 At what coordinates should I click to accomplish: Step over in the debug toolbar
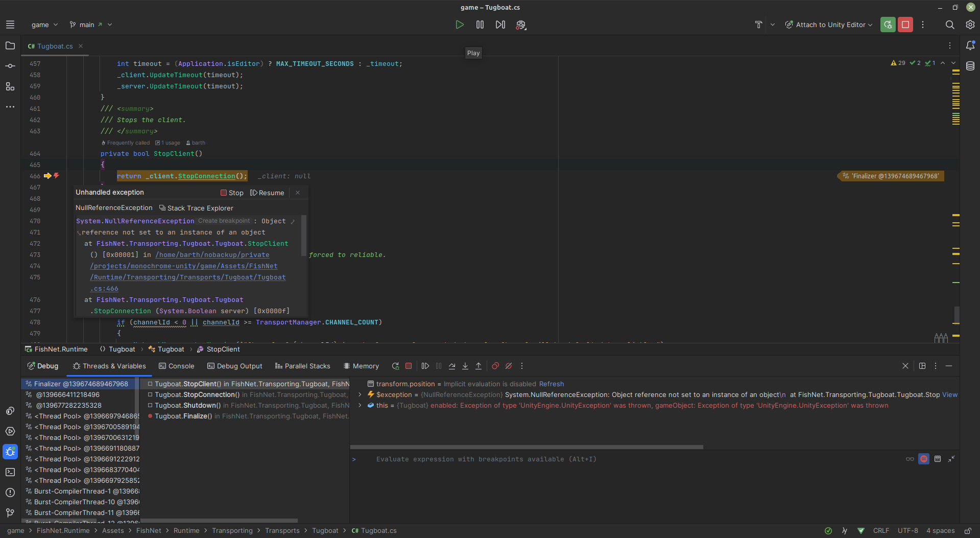452,366
